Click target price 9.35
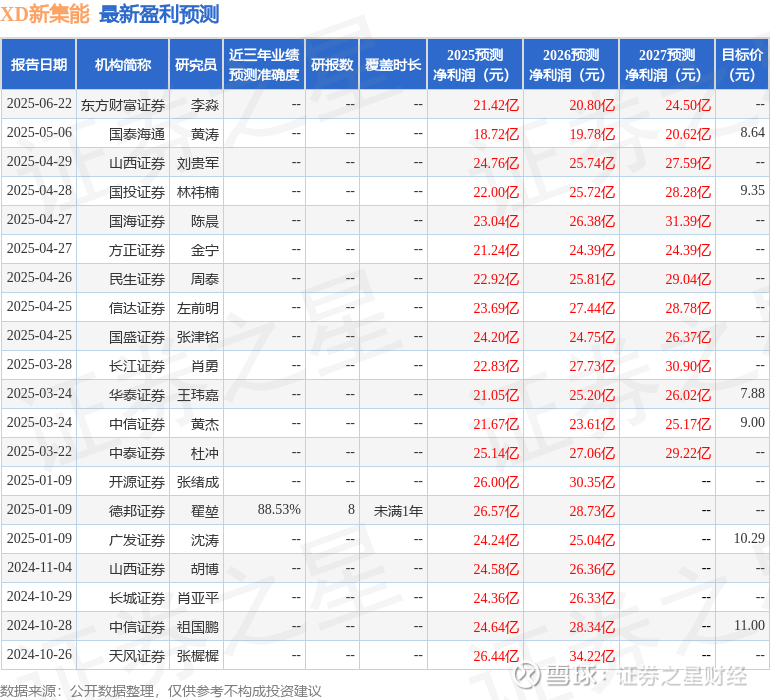The height and width of the screenshot is (700, 770). (x=752, y=191)
